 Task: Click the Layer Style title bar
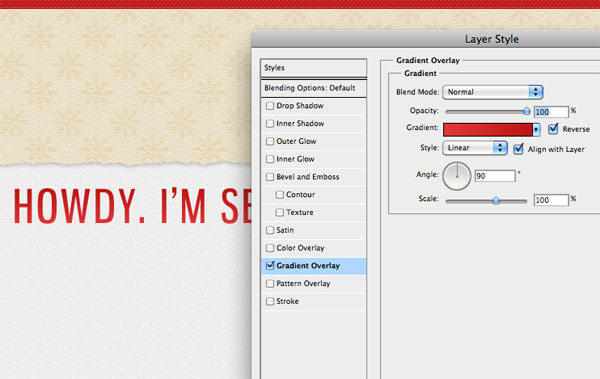(x=426, y=39)
